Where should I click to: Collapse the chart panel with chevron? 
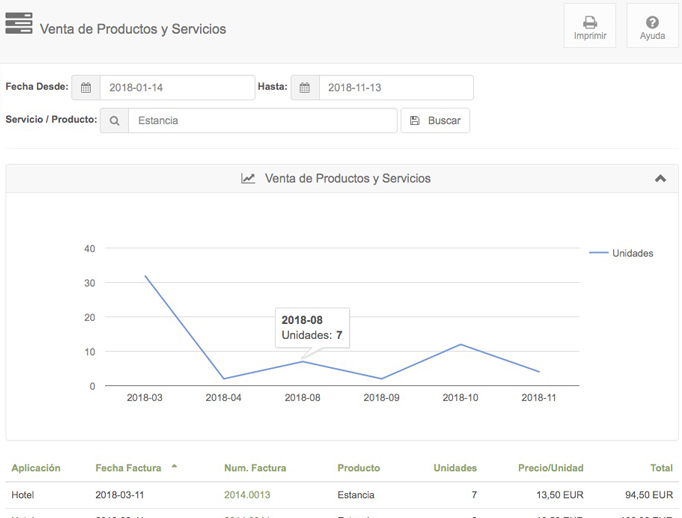coord(660,179)
